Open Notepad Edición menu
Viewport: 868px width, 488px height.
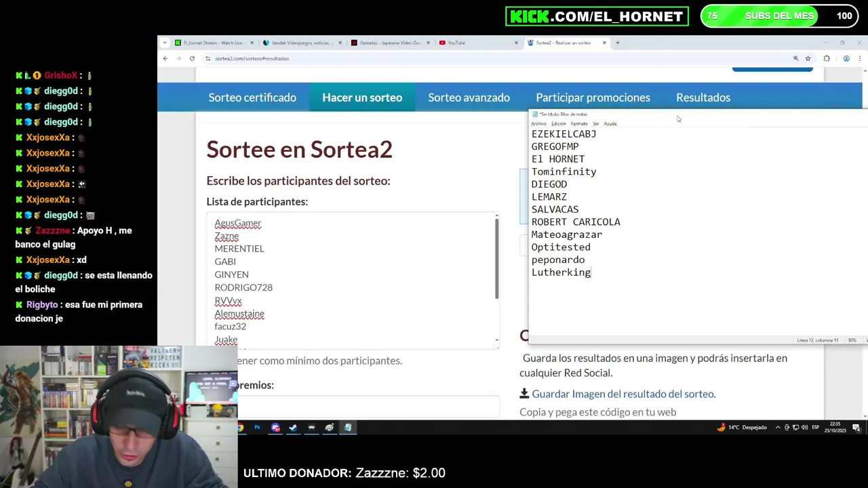point(559,123)
